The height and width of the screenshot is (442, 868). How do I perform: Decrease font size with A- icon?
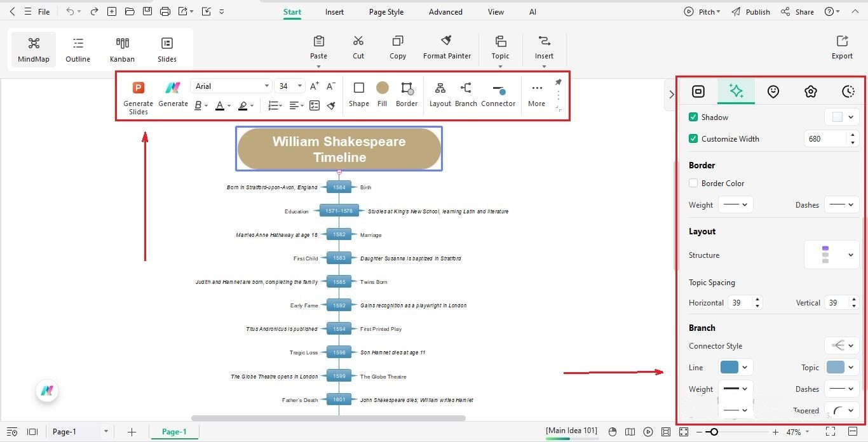(x=330, y=86)
